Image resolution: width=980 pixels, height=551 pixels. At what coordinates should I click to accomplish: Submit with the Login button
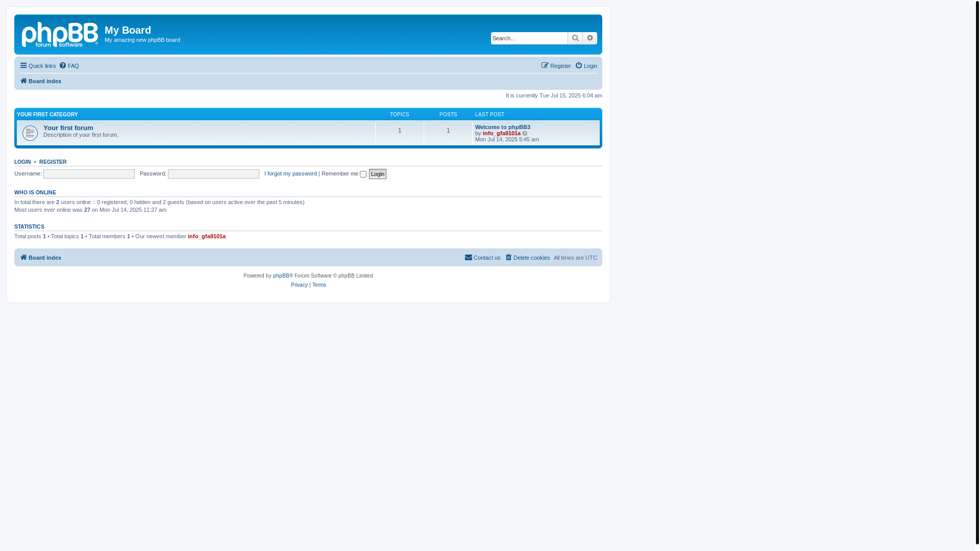[x=378, y=174]
